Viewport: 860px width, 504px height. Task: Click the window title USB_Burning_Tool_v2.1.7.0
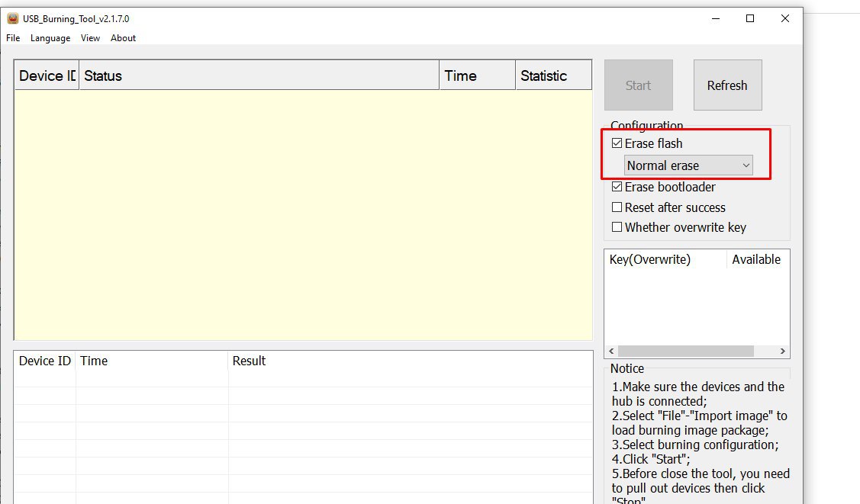76,18
